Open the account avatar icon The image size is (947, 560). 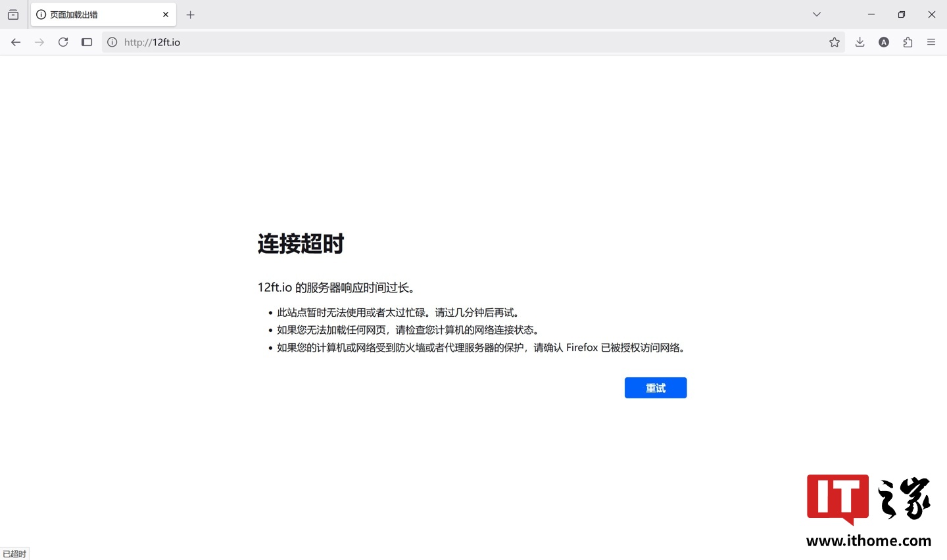coord(884,42)
